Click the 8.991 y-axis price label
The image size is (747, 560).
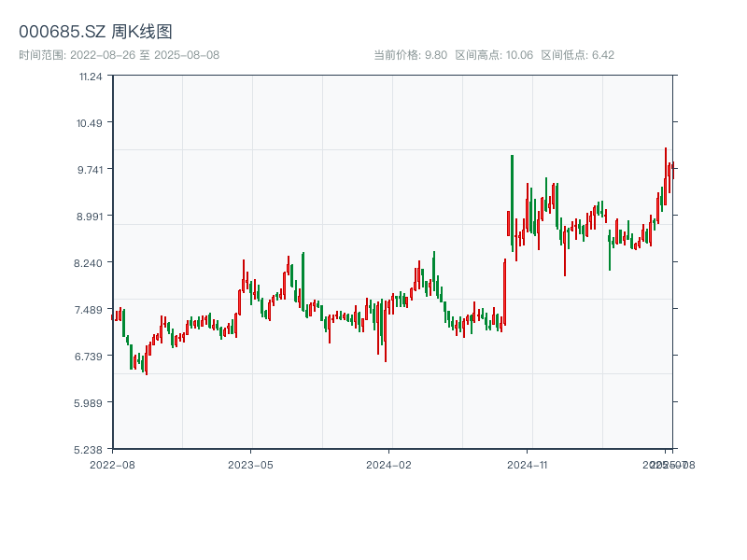[x=91, y=216]
